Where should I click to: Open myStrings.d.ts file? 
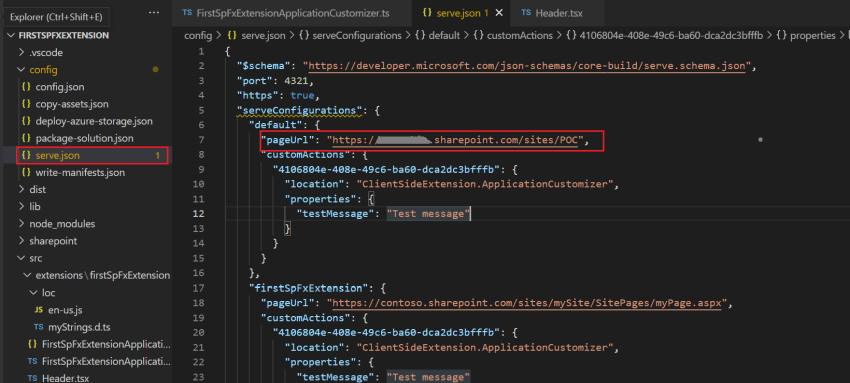tap(79, 327)
